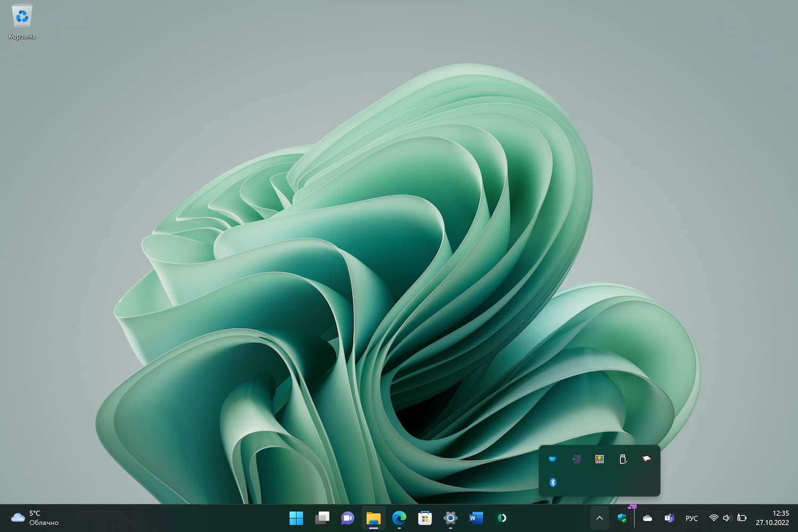Open the weather widget showing 5°C Облачно

(35, 518)
